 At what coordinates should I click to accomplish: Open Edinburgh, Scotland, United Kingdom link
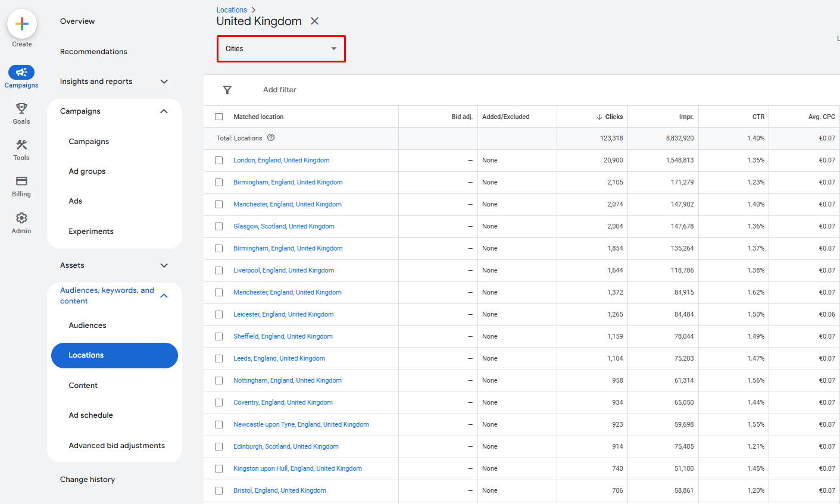click(x=286, y=447)
